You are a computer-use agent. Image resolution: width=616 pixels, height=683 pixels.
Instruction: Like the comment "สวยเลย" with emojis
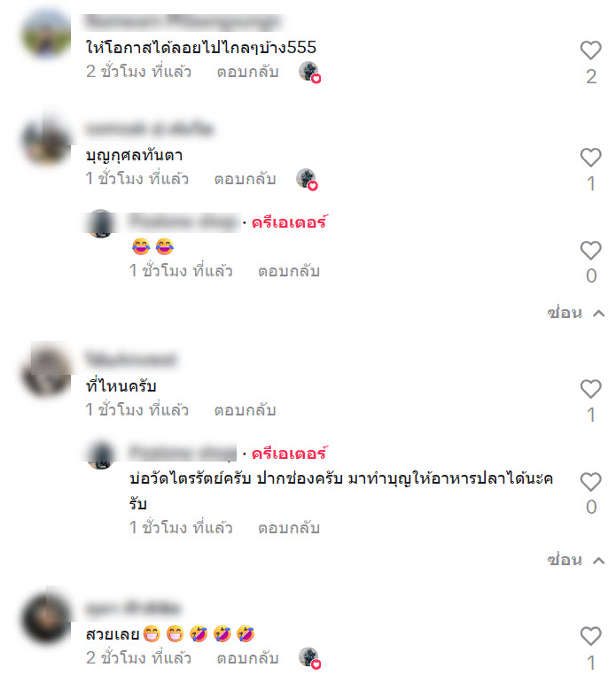590,636
